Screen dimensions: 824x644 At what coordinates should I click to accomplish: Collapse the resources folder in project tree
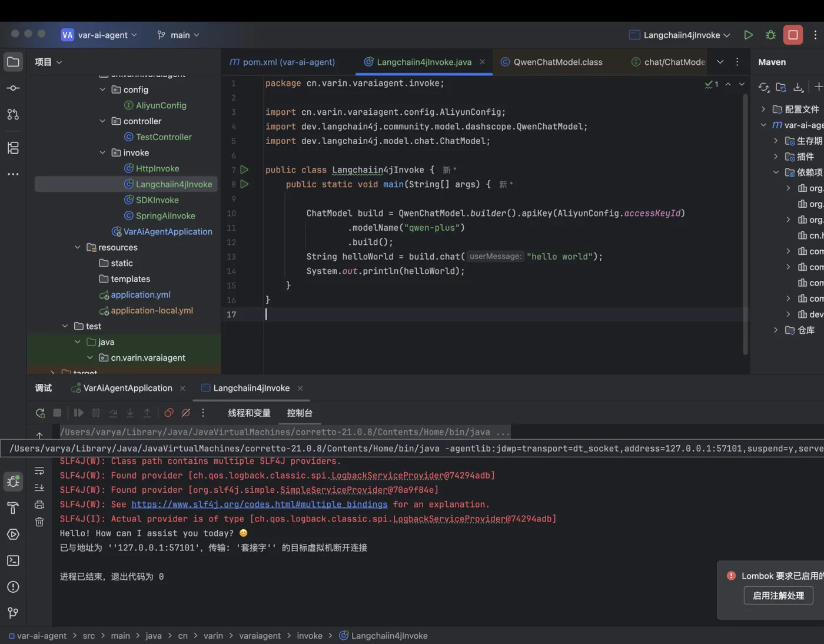point(78,247)
